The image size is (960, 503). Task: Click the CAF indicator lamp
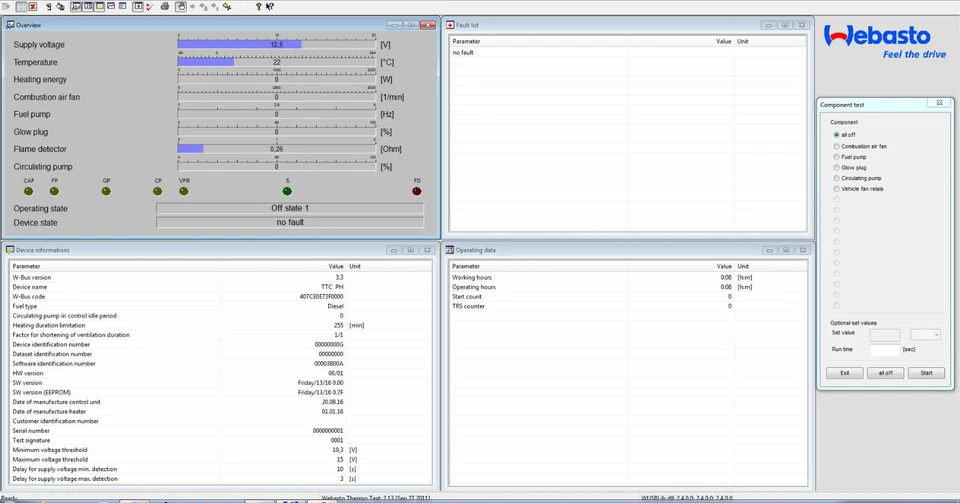29,192
